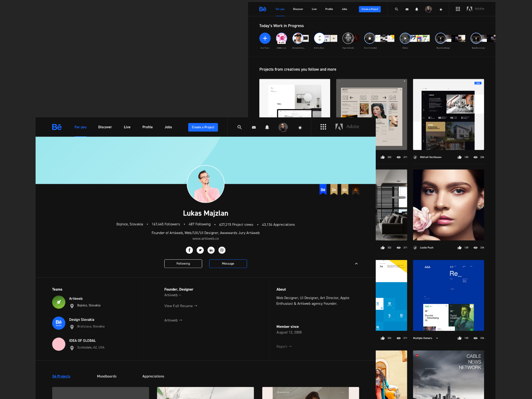Viewport: 532px width, 399px height.
Task: Open the Twitter social icon
Action: 200,250
